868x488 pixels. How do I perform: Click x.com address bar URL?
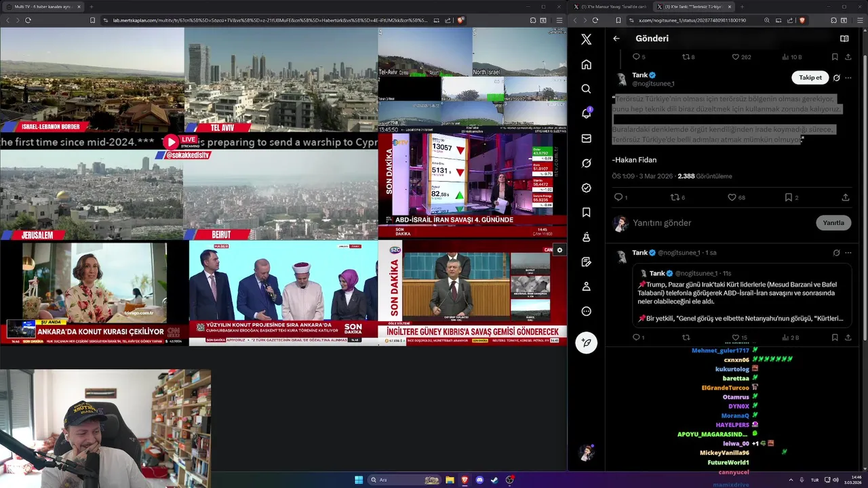(692, 20)
